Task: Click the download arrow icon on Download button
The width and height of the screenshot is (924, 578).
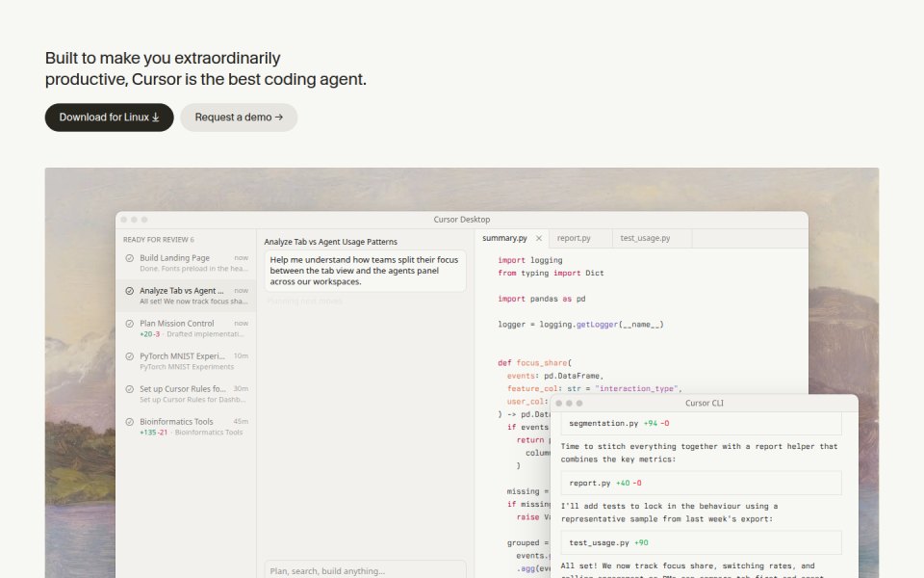Action: tap(156, 118)
